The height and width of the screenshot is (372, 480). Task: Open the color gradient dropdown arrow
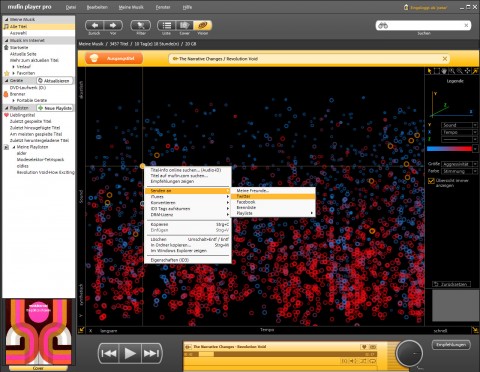[x=475, y=149]
